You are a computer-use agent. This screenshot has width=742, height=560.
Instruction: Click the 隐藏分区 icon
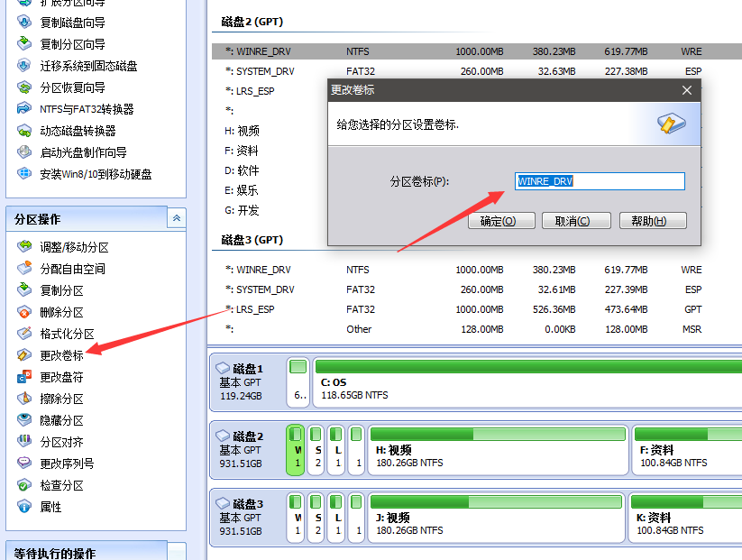pos(24,420)
